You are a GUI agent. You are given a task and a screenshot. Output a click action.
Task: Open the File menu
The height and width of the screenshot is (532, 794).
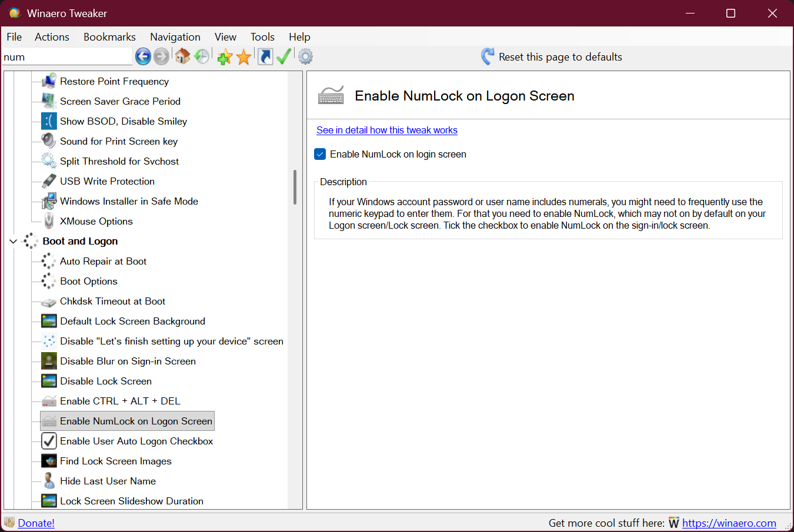click(14, 37)
